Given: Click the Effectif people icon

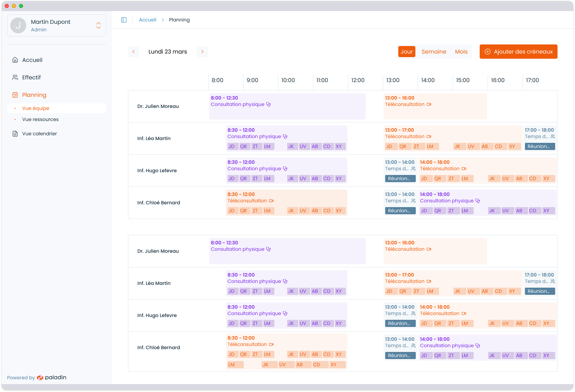Looking at the screenshot, I should (15, 77).
